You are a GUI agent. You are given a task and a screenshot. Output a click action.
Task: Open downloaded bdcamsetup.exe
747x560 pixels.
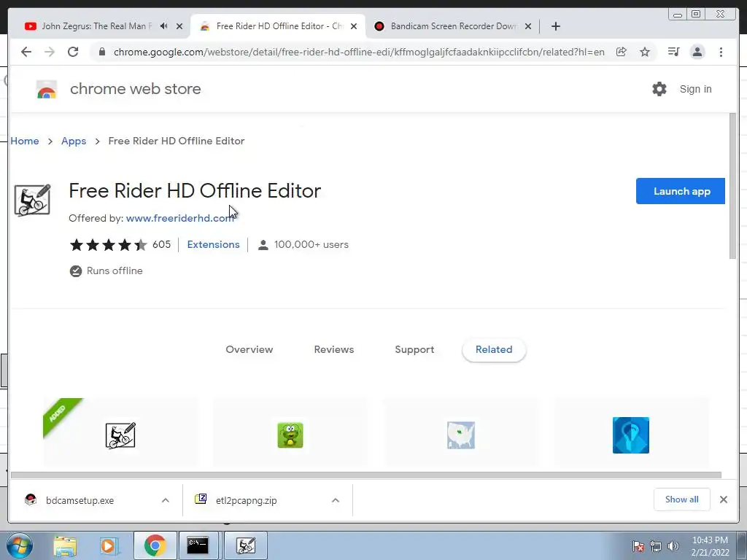click(80, 500)
